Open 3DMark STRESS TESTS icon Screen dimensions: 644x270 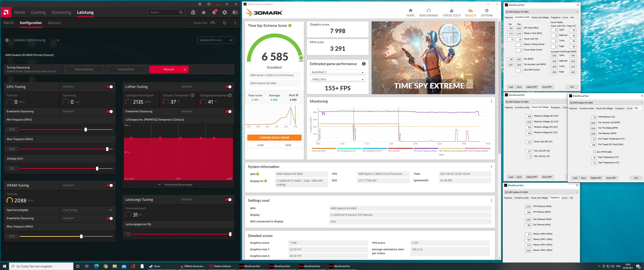pyautogui.click(x=451, y=10)
